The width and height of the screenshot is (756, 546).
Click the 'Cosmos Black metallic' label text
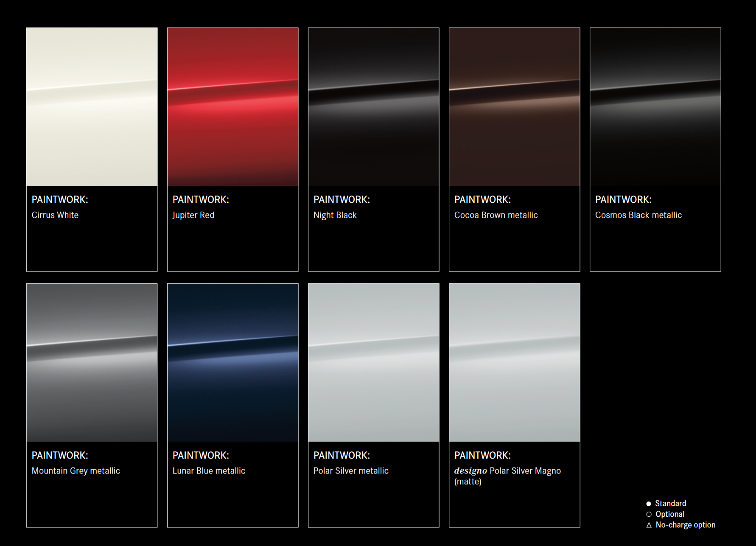(638, 215)
